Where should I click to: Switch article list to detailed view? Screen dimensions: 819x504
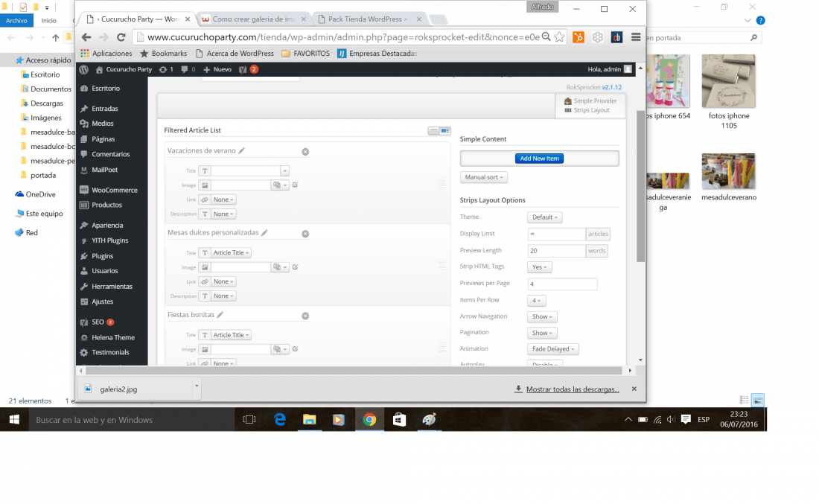tap(445, 131)
